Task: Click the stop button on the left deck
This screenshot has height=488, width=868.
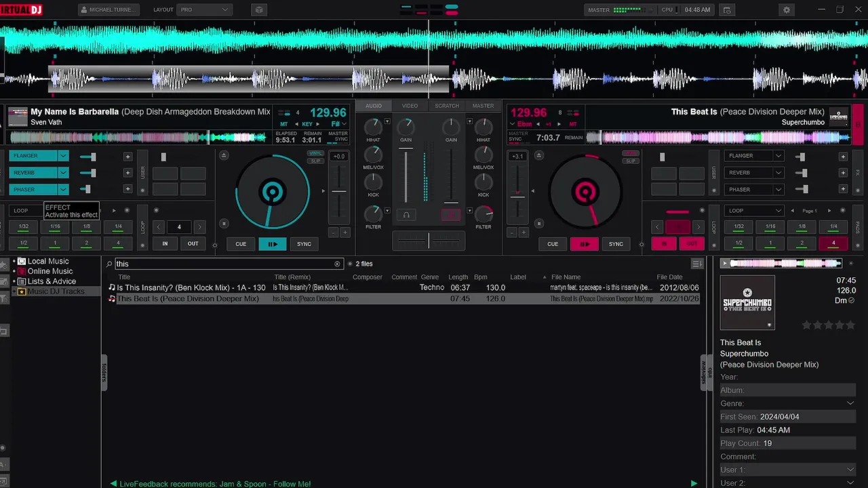Action: [224, 223]
